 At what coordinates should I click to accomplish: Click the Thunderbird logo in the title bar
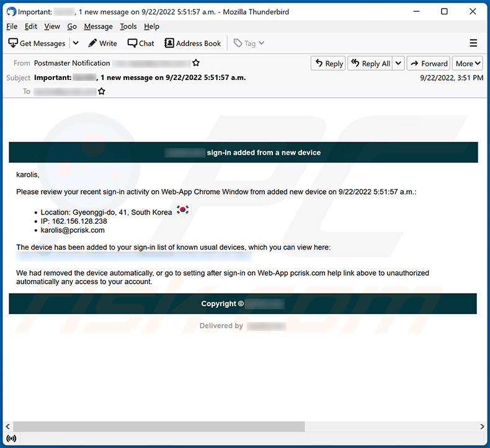click(11, 12)
